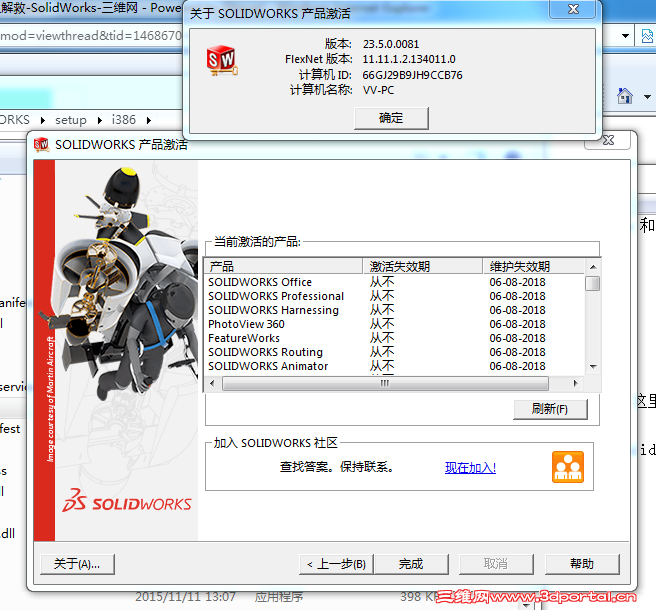Close the 关于 SOLIDWORKS 产品激活 dialog
The height and width of the screenshot is (610, 656).
573,9
